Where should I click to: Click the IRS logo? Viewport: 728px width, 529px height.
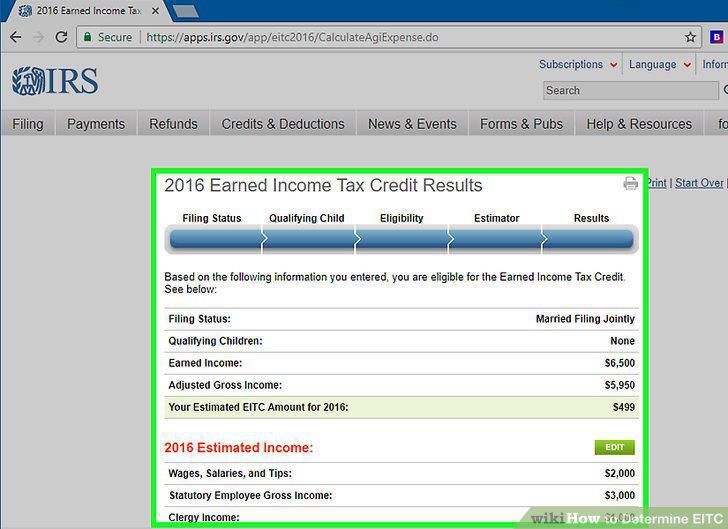55,81
